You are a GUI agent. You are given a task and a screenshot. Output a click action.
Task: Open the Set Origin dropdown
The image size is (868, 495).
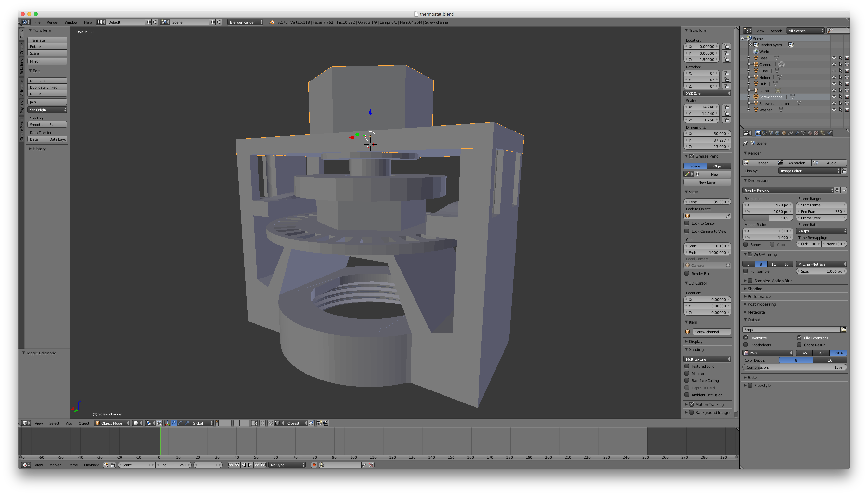point(47,110)
